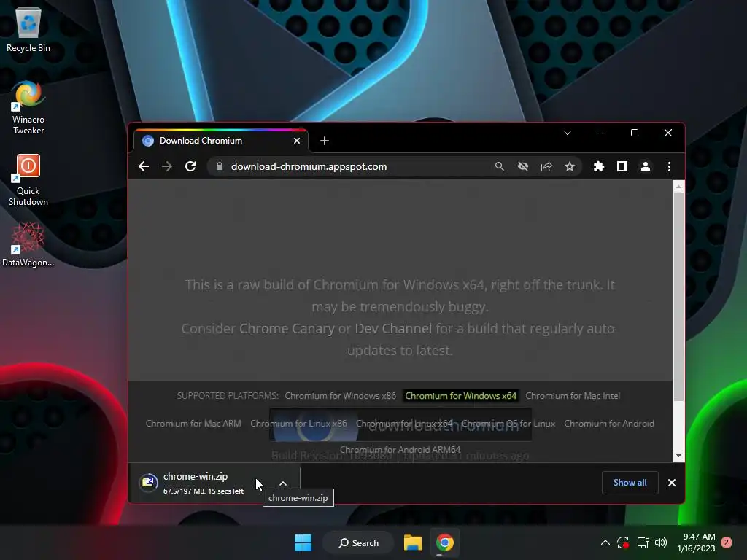Select Chromium for Mac Intel platform
The width and height of the screenshot is (747, 560).
(573, 396)
